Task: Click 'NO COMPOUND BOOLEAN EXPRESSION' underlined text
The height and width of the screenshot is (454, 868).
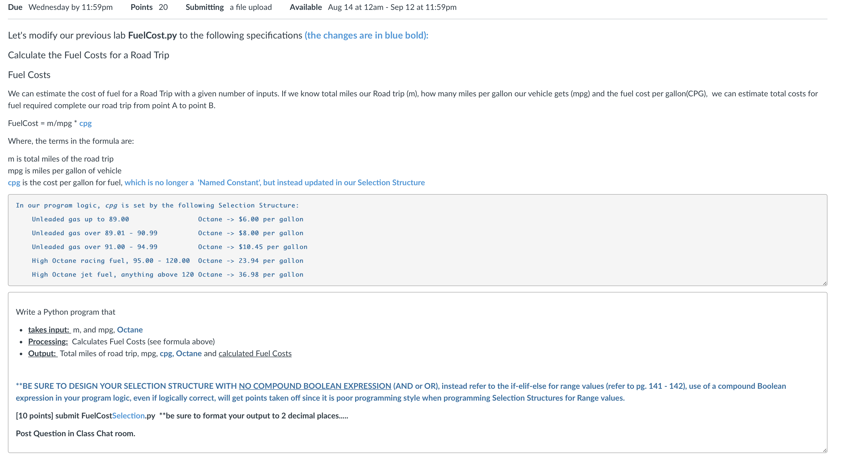Action: click(x=315, y=386)
